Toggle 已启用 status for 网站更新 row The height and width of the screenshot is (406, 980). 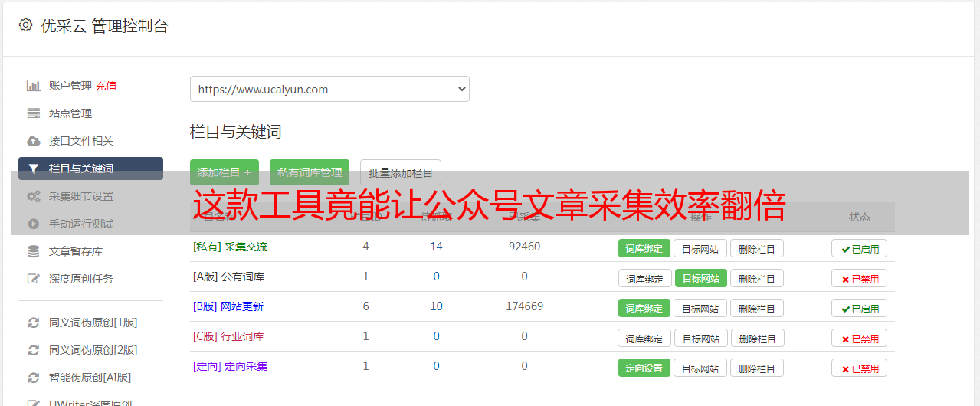(859, 308)
